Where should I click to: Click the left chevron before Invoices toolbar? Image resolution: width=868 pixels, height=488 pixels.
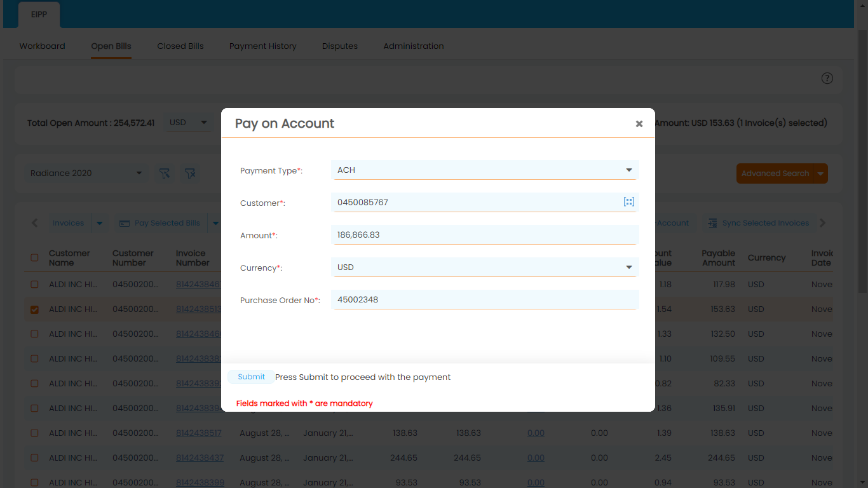[x=34, y=222]
